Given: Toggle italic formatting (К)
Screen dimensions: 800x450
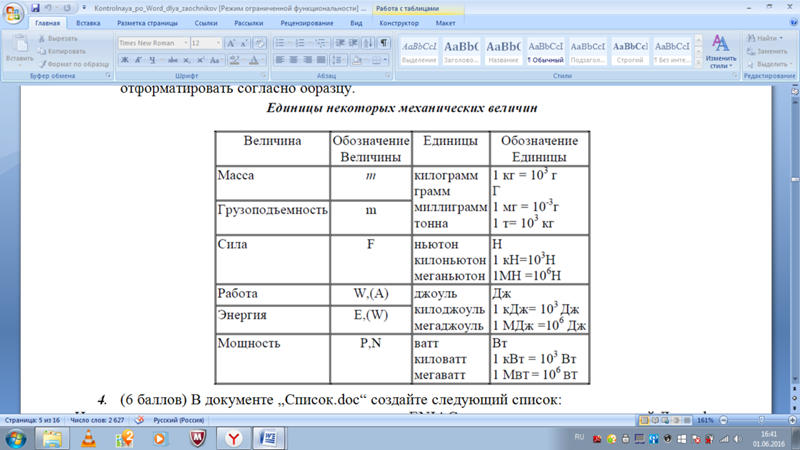Looking at the screenshot, I should (x=139, y=60).
